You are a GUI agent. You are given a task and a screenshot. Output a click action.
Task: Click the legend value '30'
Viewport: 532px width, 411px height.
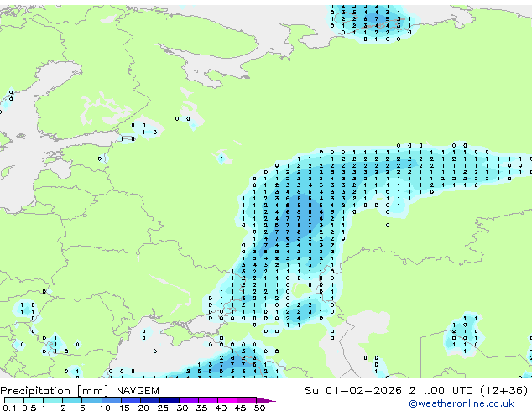[x=182, y=408]
